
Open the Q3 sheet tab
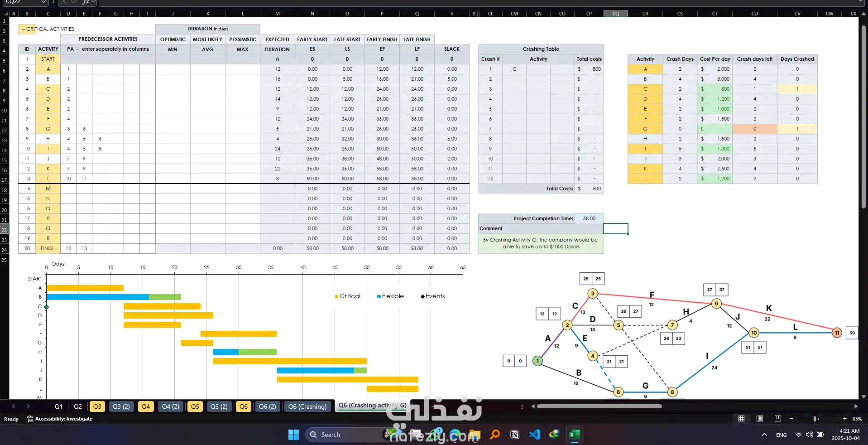97,406
